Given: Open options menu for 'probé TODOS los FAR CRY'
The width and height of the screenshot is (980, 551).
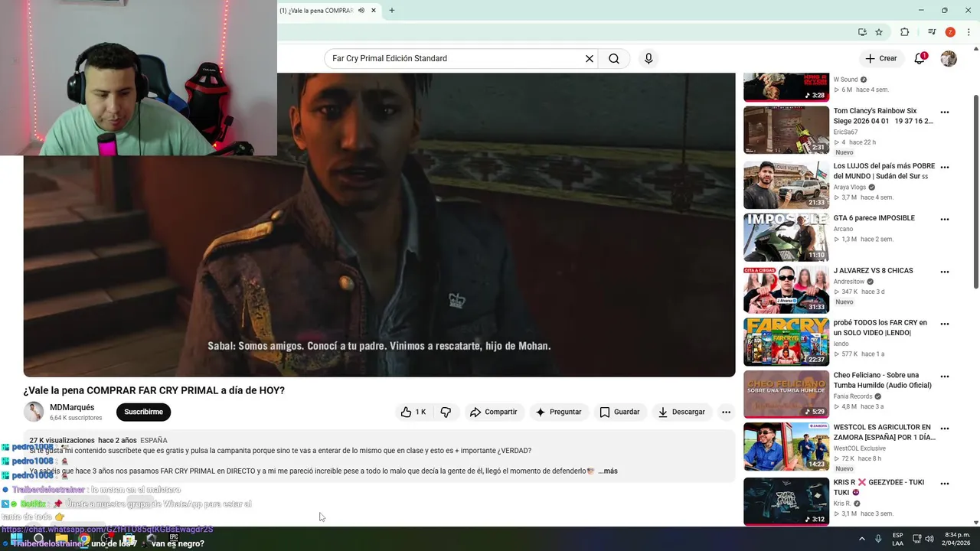Looking at the screenshot, I should tap(945, 324).
